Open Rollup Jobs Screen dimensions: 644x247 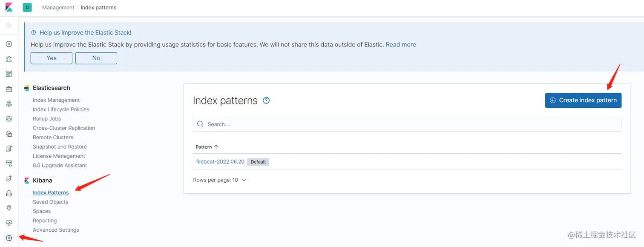click(47, 119)
